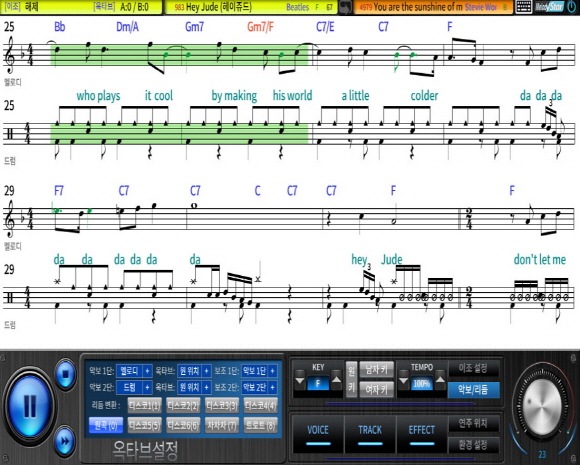This screenshot has width=580, height=465.
Task: Select rhythm 디스코6(6)
Action: pos(183,425)
